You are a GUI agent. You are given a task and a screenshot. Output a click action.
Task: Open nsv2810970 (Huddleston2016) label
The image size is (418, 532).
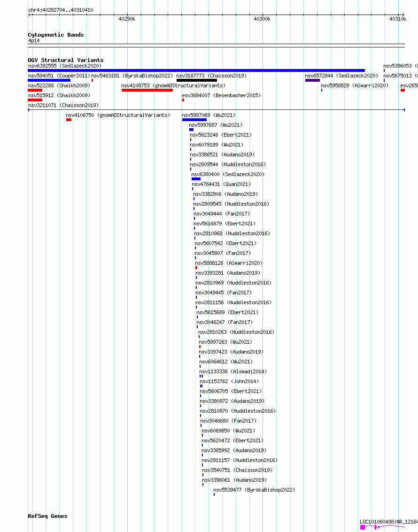(x=238, y=410)
